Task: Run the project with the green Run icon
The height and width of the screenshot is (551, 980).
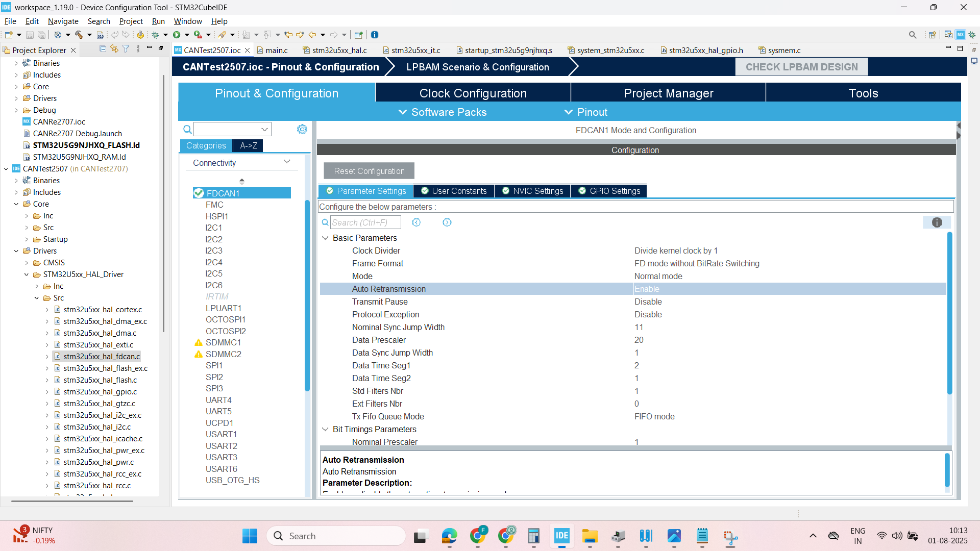Action: 177,34
